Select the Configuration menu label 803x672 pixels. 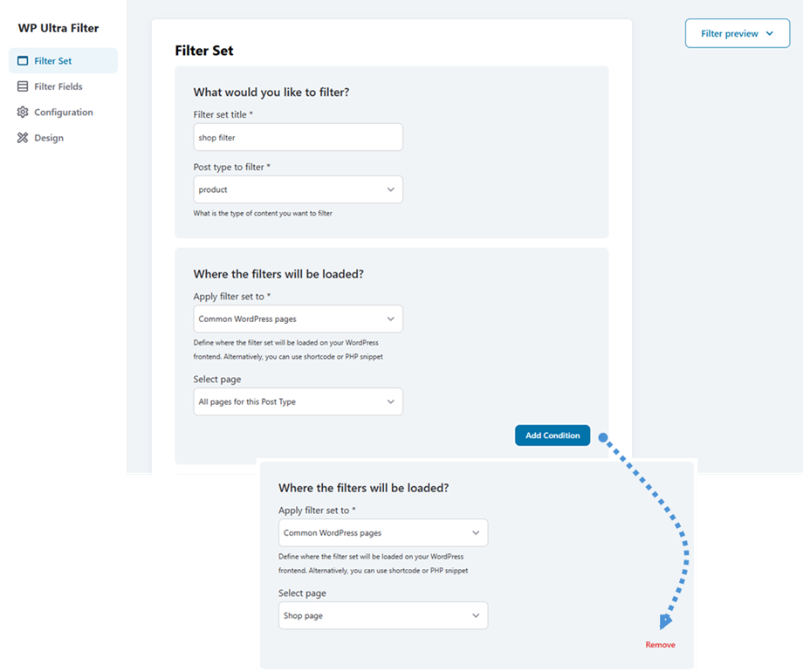tap(64, 113)
